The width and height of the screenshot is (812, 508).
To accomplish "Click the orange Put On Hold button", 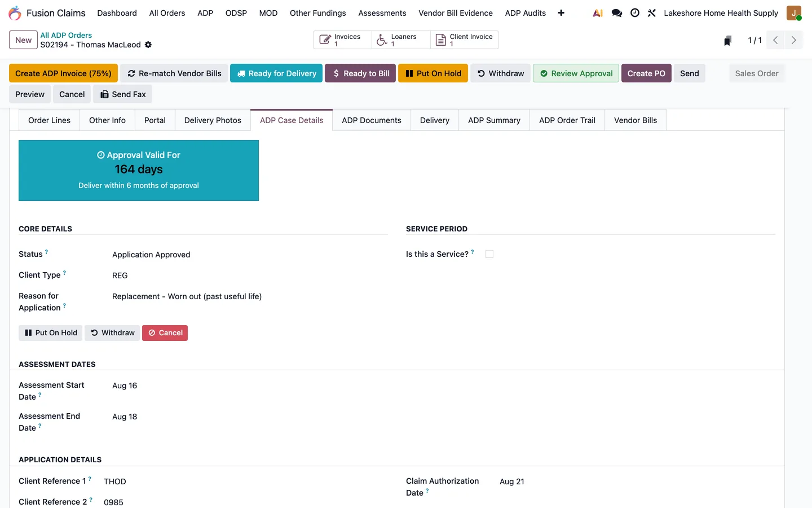I will [x=433, y=73].
